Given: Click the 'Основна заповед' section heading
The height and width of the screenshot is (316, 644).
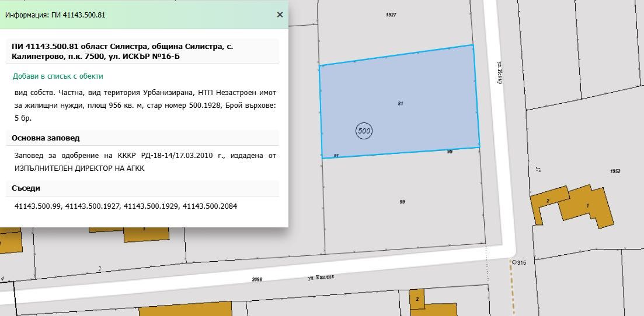Looking at the screenshot, I should click(46, 138).
